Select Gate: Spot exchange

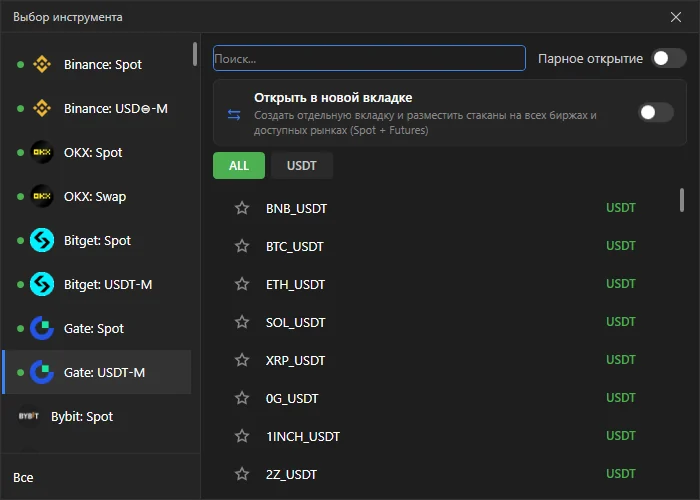(x=97, y=328)
